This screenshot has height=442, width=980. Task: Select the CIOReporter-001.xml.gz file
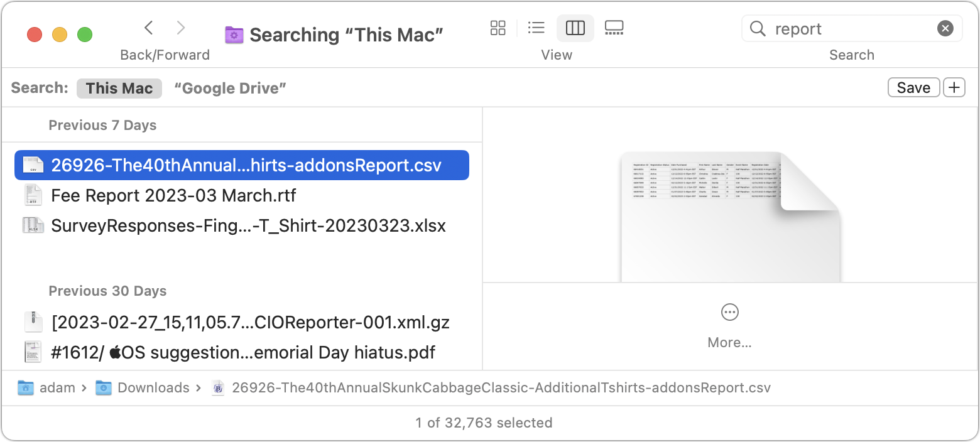pos(242,322)
